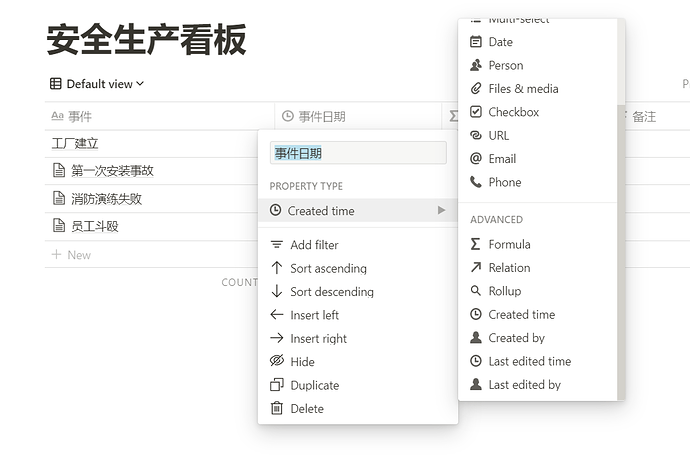Expand the Created time property type submenu
This screenshot has height=466, width=690.
(357, 211)
